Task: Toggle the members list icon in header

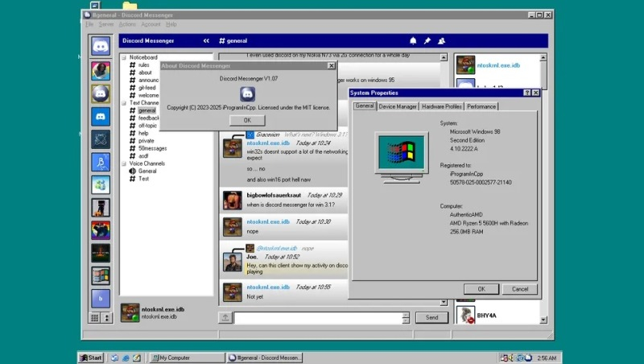Action: pyautogui.click(x=442, y=41)
